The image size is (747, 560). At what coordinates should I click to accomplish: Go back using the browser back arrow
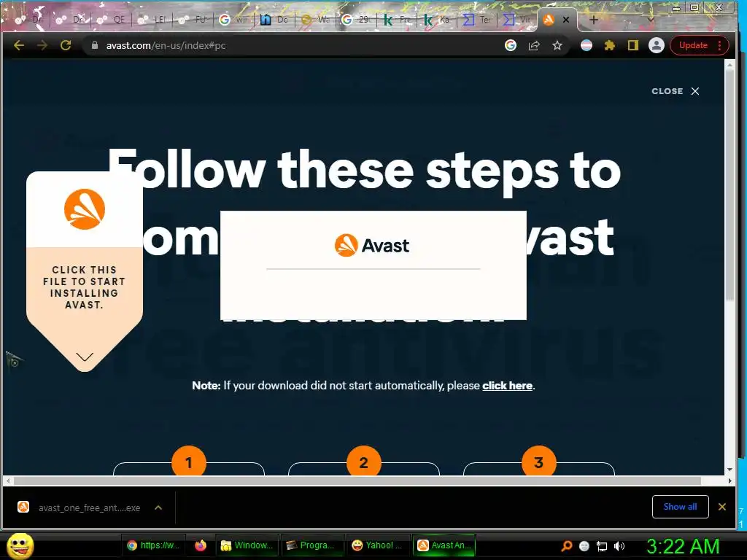click(18, 45)
